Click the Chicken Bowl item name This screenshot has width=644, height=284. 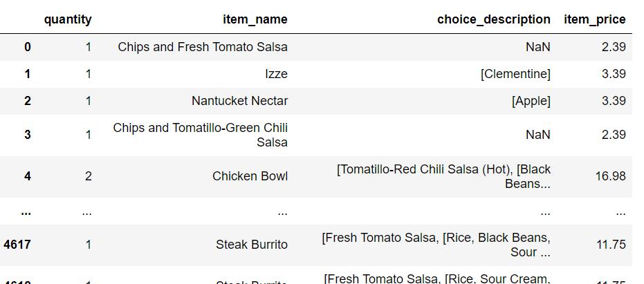point(250,176)
